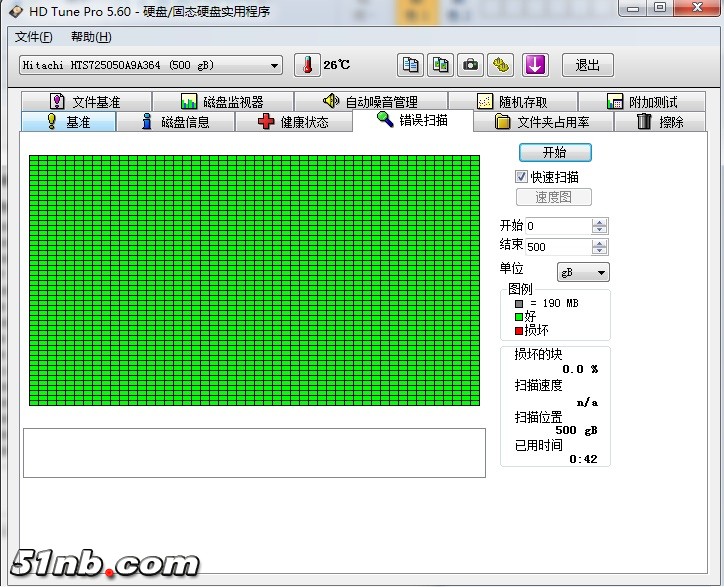Open the 文件(F) menu
This screenshot has height=587, width=724.
pos(34,37)
